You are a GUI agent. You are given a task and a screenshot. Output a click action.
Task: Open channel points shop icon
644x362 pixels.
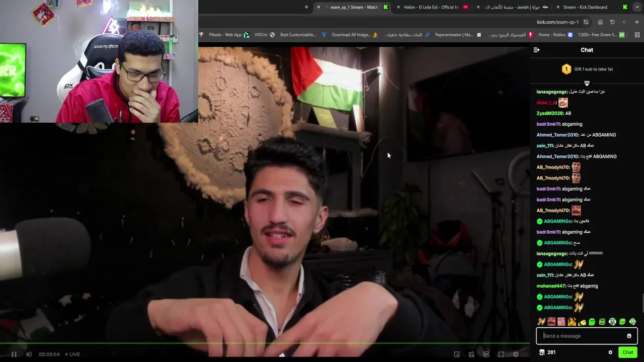coord(542,352)
